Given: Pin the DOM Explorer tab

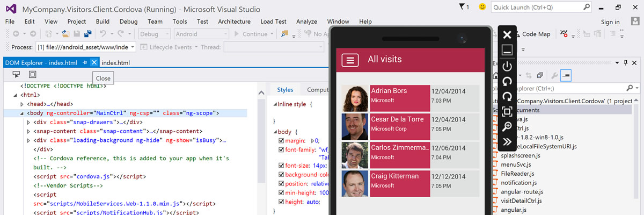Looking at the screenshot, I should point(85,63).
